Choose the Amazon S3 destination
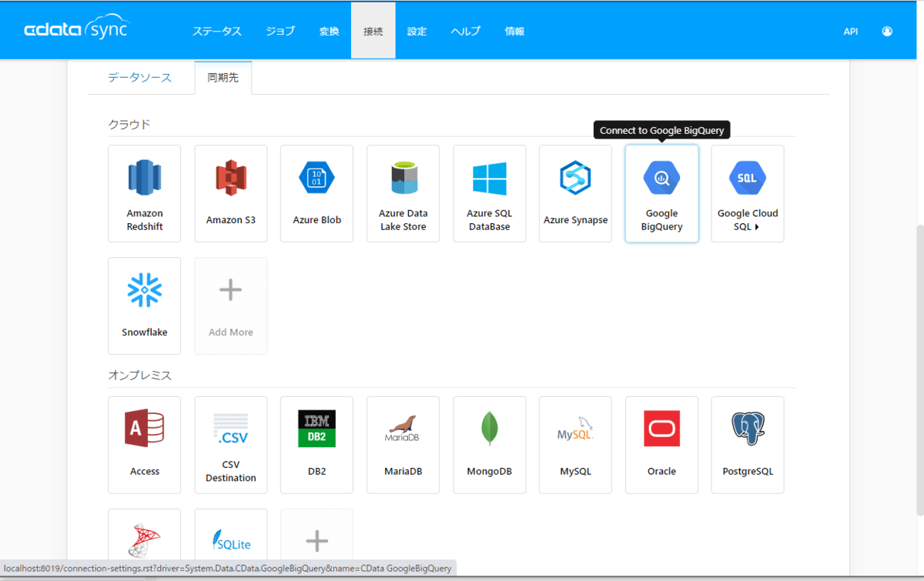924x581 pixels. tap(231, 194)
